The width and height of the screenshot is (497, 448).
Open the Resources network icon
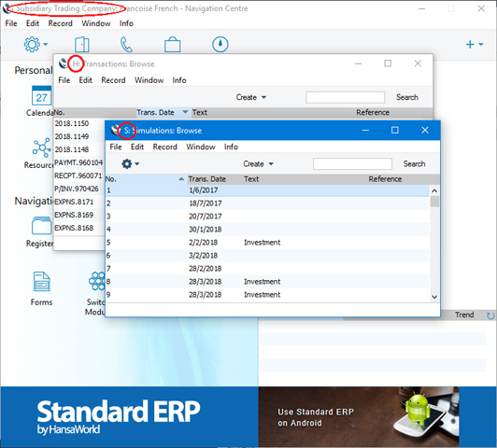(41, 147)
